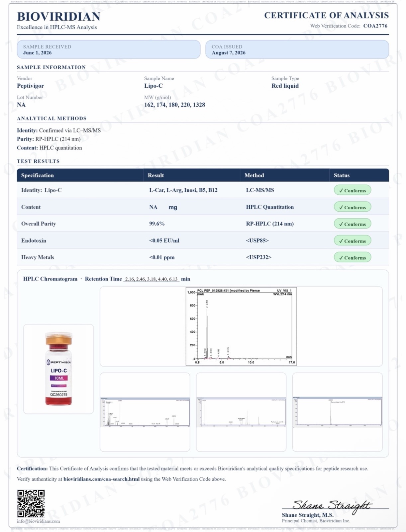Click the Endotoxin specification cell

tap(34, 240)
